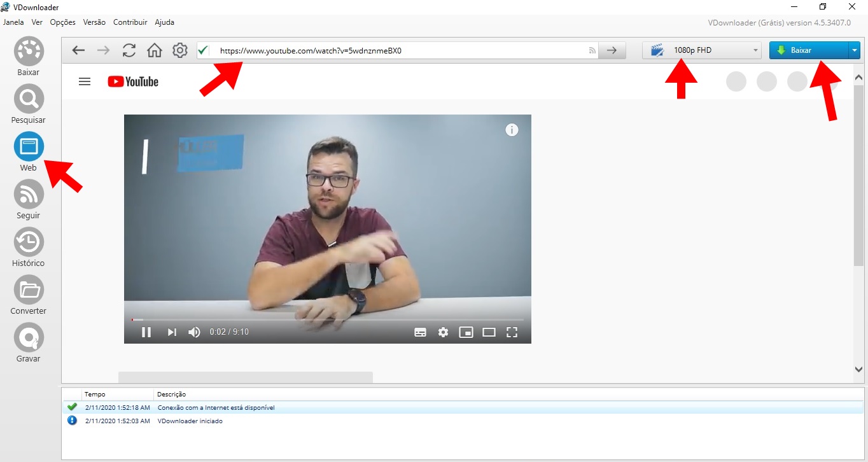
Task: Select log row 'Conexão com a Internet está disponível'
Action: click(x=463, y=407)
